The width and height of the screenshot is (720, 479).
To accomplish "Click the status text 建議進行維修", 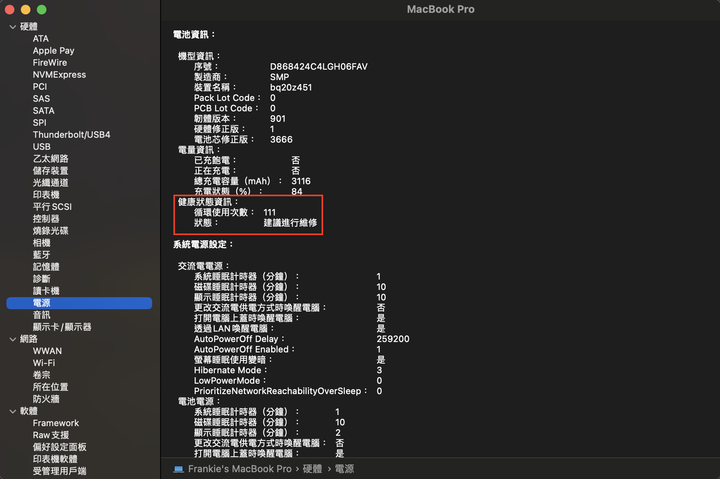I will [290, 223].
